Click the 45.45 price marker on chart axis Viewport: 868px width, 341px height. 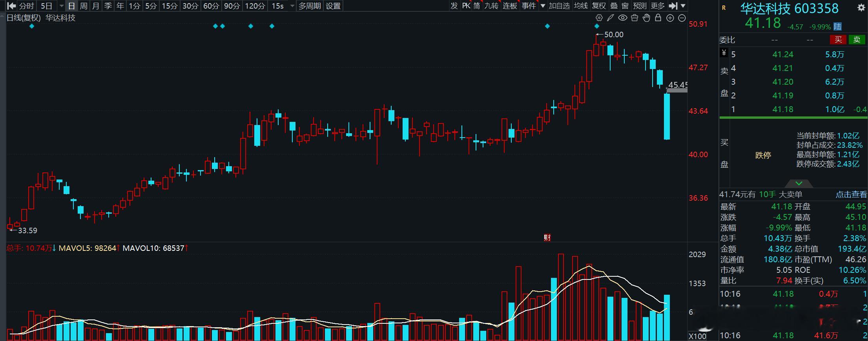[x=678, y=85]
